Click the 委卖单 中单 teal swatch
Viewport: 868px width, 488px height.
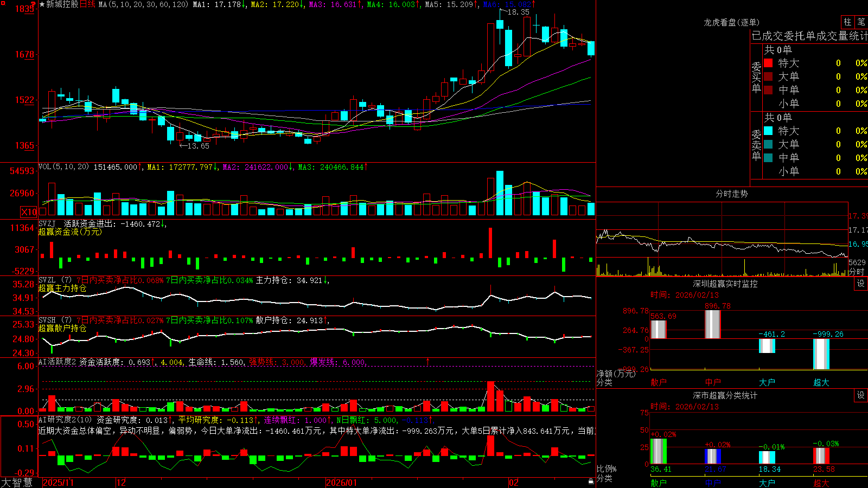[768, 158]
